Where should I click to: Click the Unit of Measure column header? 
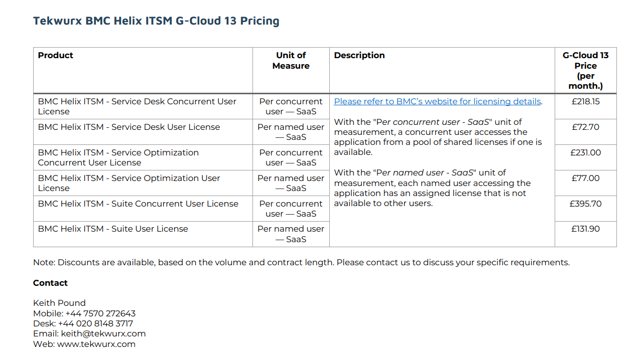(x=291, y=61)
